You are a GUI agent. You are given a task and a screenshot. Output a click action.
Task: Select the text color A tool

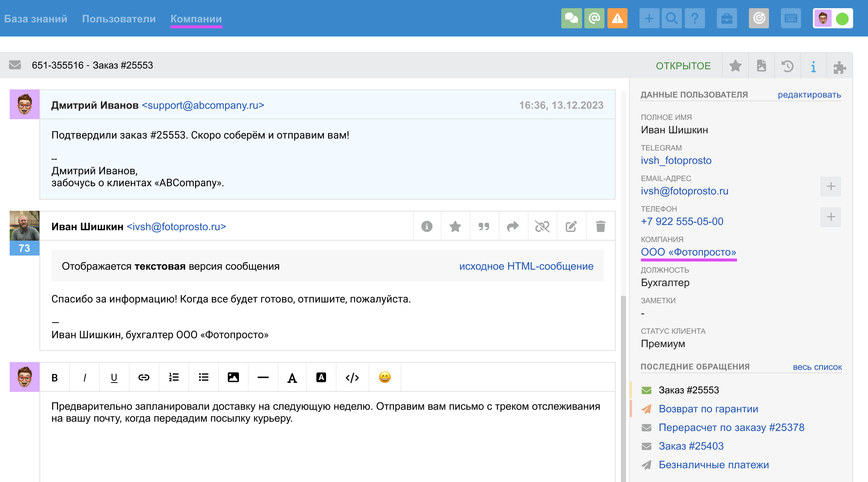point(292,377)
